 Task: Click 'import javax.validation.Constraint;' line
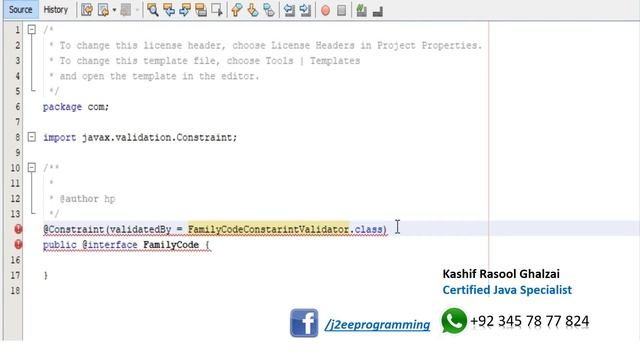(140, 137)
